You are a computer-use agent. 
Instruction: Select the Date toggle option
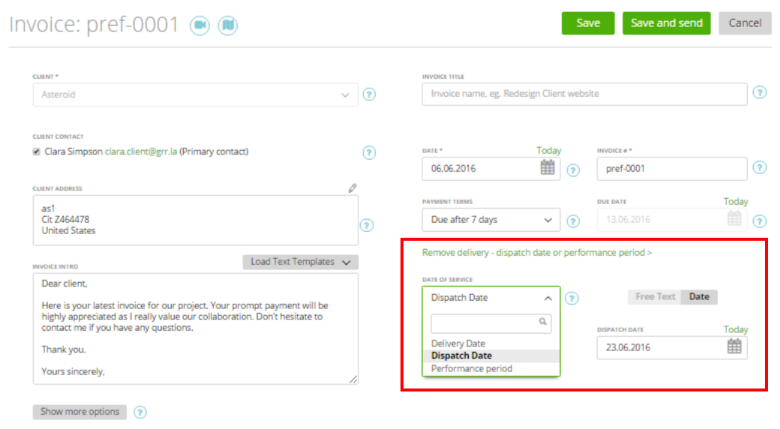pyautogui.click(x=699, y=297)
